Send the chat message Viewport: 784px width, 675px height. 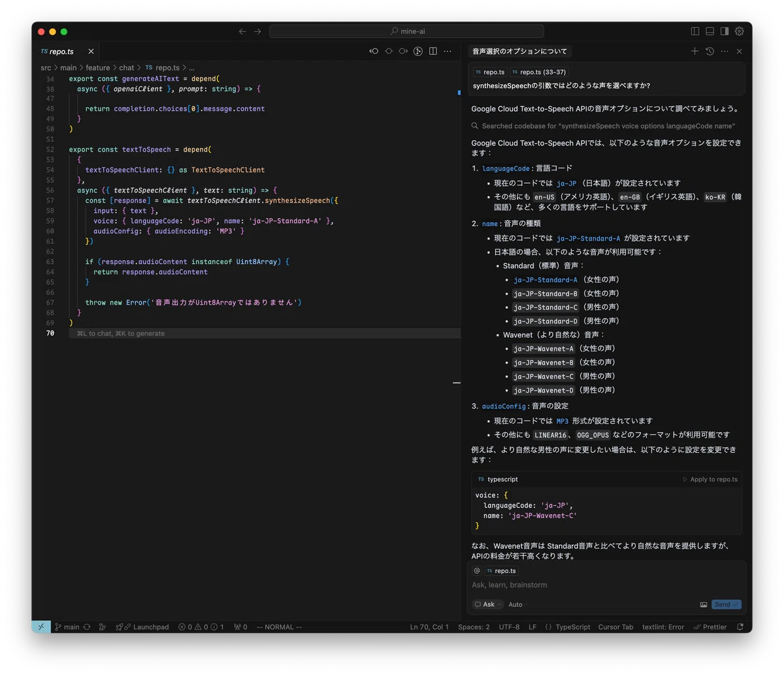[x=727, y=604]
